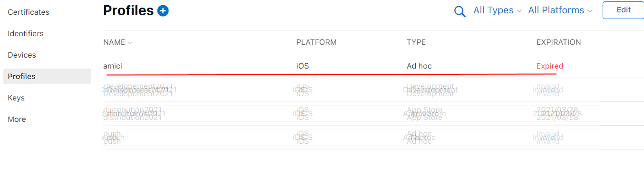This screenshot has width=644, height=189.
Task: Open Identifiers in the sidebar
Action: point(26,33)
